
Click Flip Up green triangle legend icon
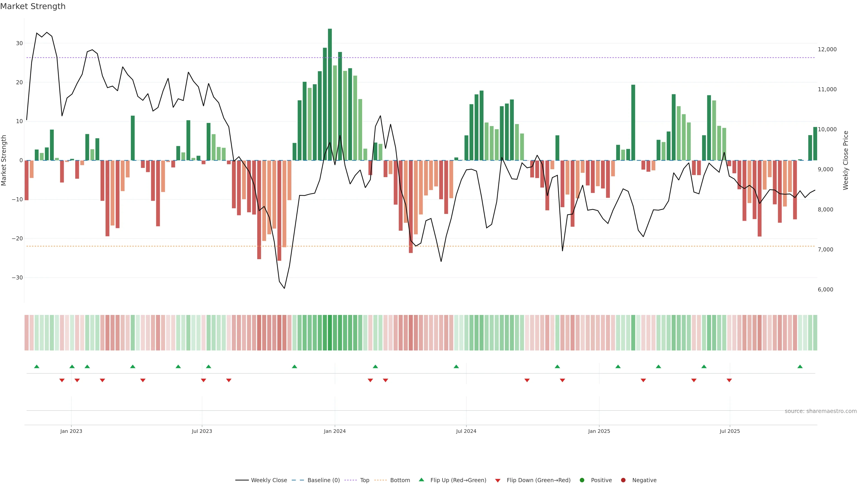421,480
